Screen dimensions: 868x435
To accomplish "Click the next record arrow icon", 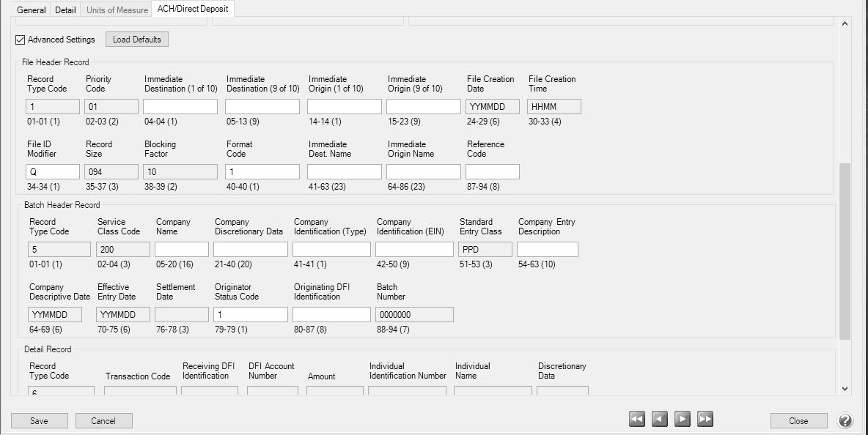I will tap(683, 419).
